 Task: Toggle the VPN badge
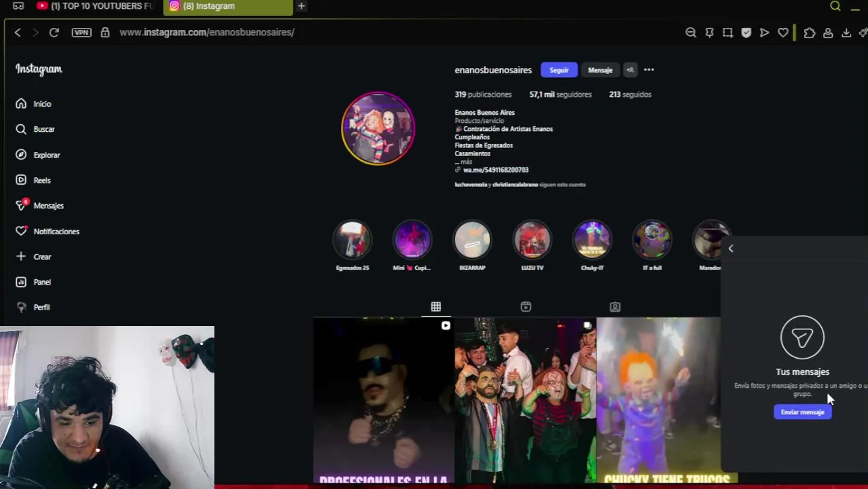click(x=82, y=32)
